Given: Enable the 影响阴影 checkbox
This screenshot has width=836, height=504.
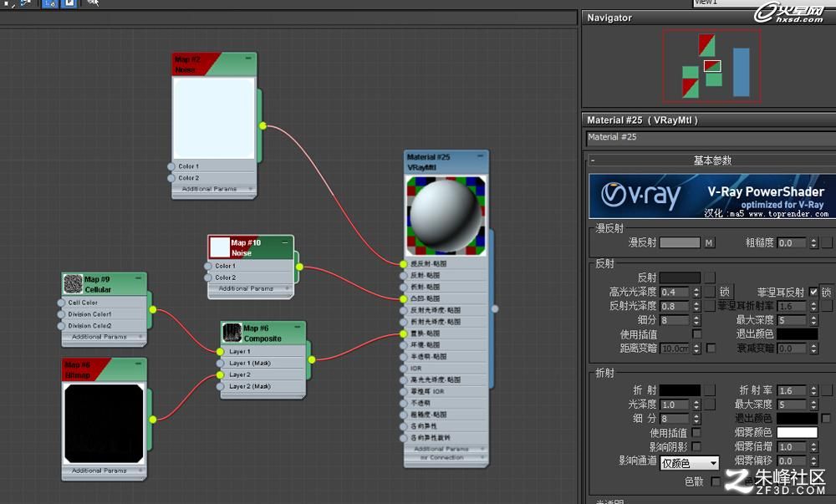Looking at the screenshot, I should tap(697, 446).
